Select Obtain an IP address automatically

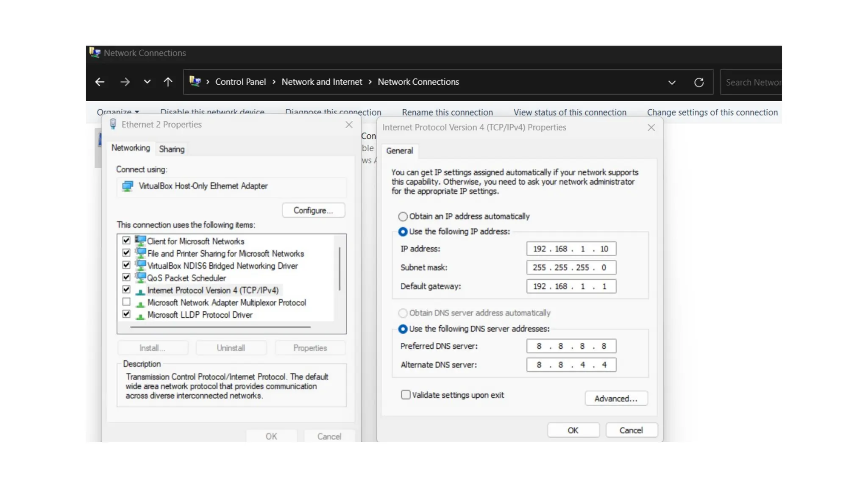point(403,216)
